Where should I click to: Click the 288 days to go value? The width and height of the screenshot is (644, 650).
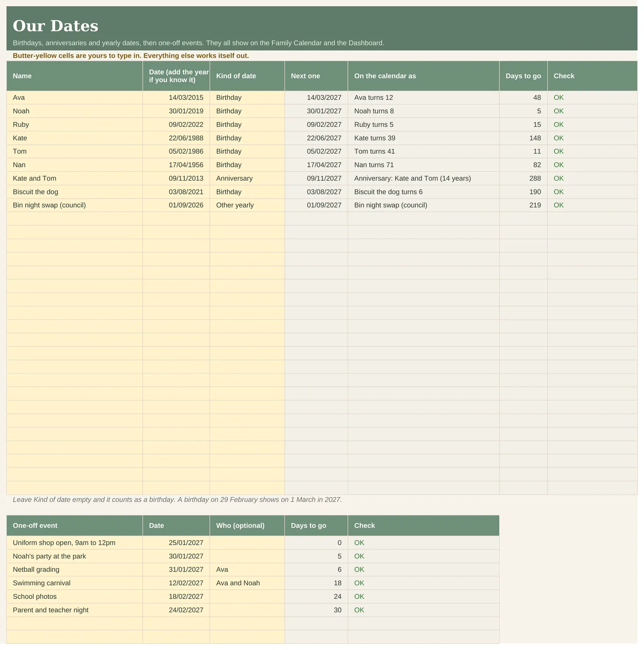tap(523, 179)
